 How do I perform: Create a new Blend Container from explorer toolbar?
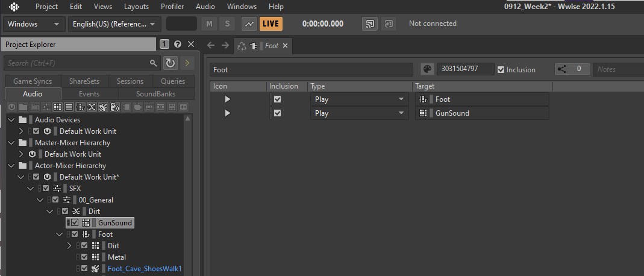pos(92,107)
